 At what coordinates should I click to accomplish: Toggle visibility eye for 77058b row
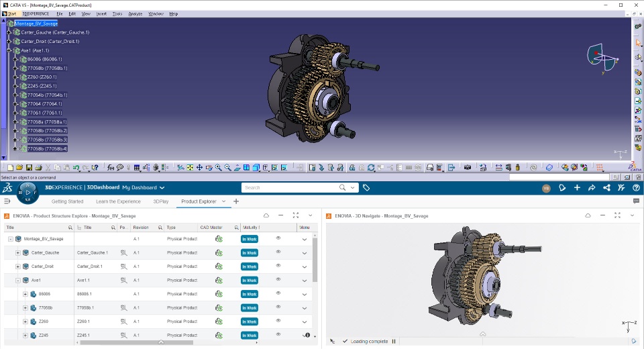coord(278,307)
